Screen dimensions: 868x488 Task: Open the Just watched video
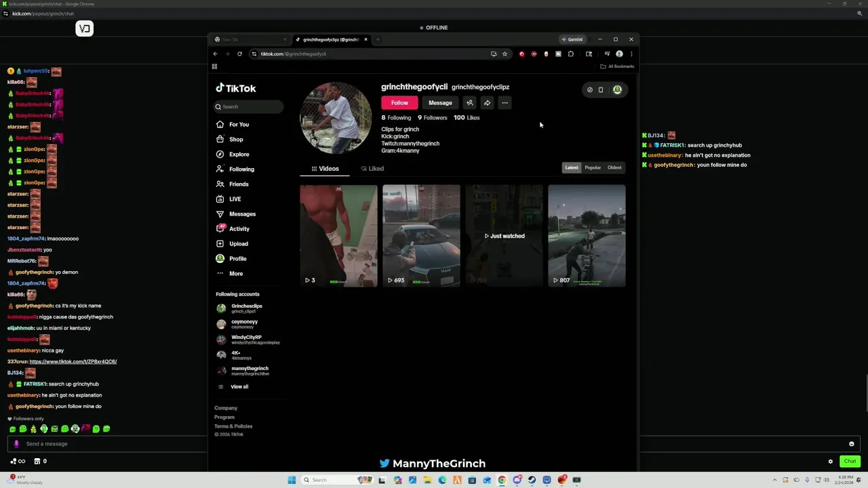(x=504, y=236)
